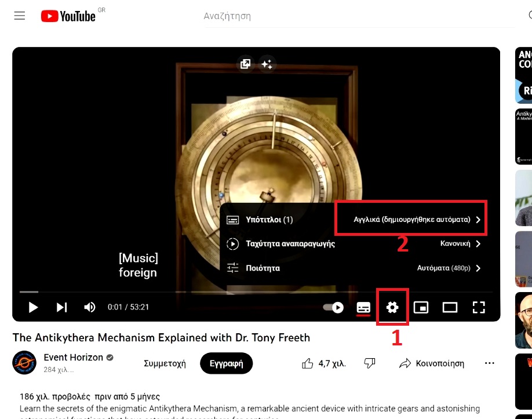
Task: Expand the Ποιότητα quality option
Action: click(x=354, y=268)
